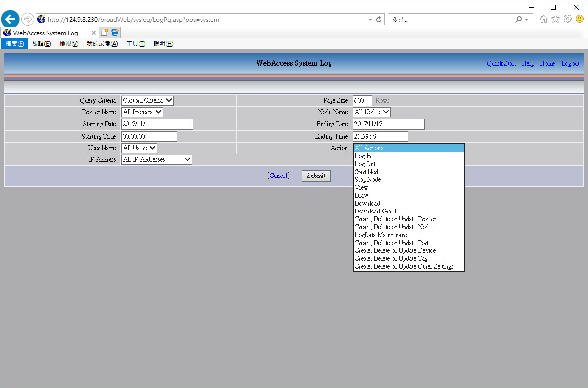Click the search magnifier icon
Viewport: 588px width, 388px height.
(518, 20)
